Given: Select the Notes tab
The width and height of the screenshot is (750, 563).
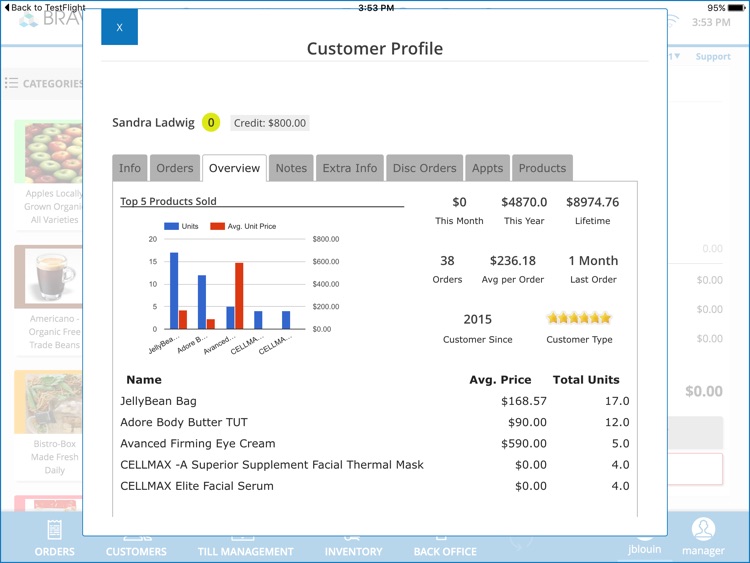Looking at the screenshot, I should point(291,168).
